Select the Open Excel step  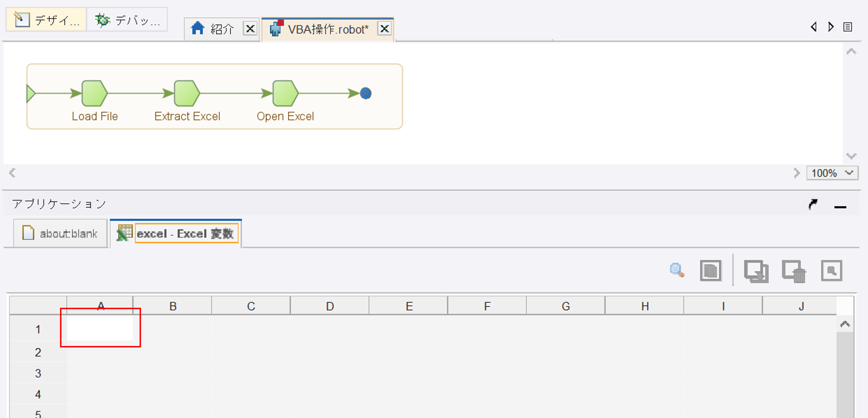click(x=285, y=93)
